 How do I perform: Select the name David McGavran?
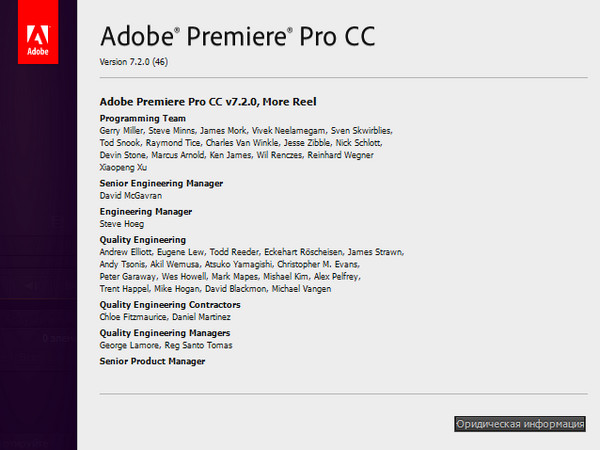point(133,195)
